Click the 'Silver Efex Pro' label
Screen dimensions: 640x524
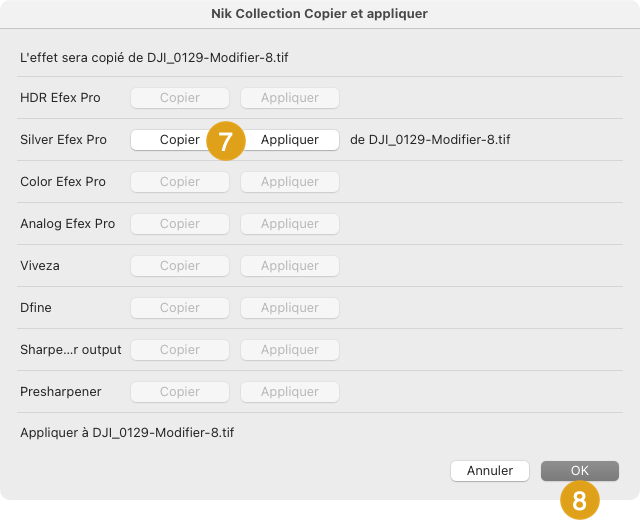63,140
